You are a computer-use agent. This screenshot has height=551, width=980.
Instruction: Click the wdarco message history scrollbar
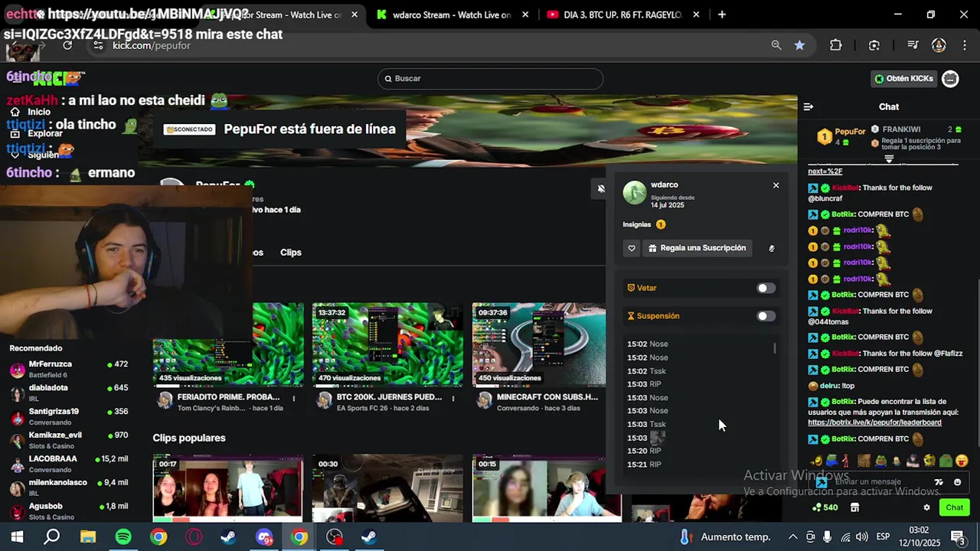click(775, 348)
